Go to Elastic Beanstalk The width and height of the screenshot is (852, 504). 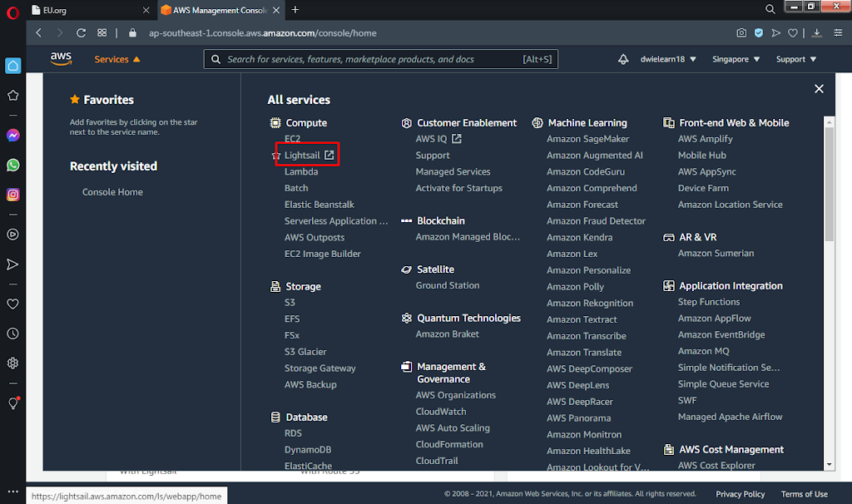pos(319,205)
